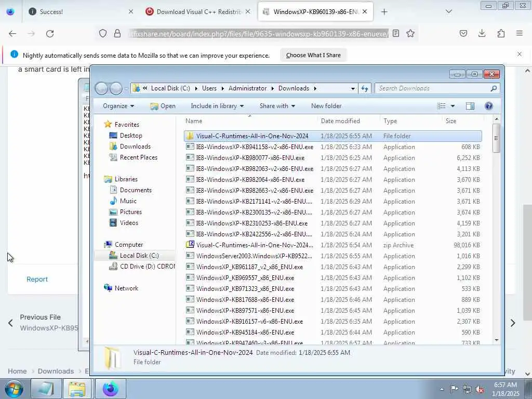Click Choose What I Share button
The width and height of the screenshot is (532, 399).
coord(313,55)
